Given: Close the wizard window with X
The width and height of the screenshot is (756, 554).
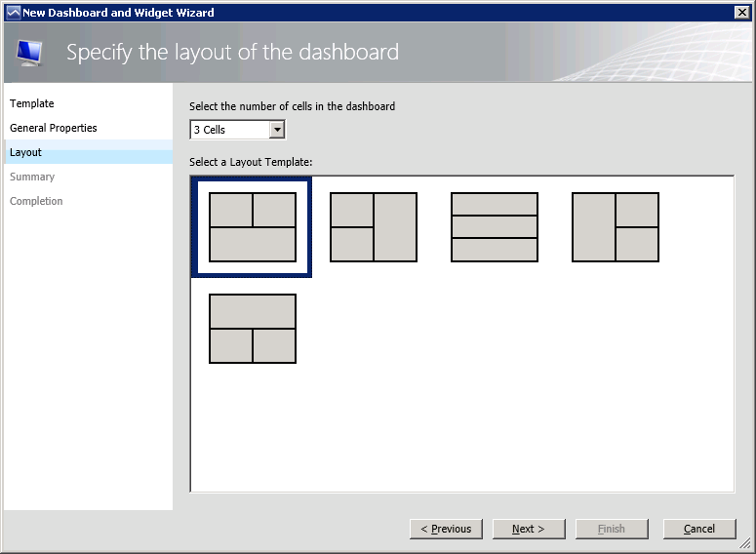Looking at the screenshot, I should pyautogui.click(x=741, y=13).
